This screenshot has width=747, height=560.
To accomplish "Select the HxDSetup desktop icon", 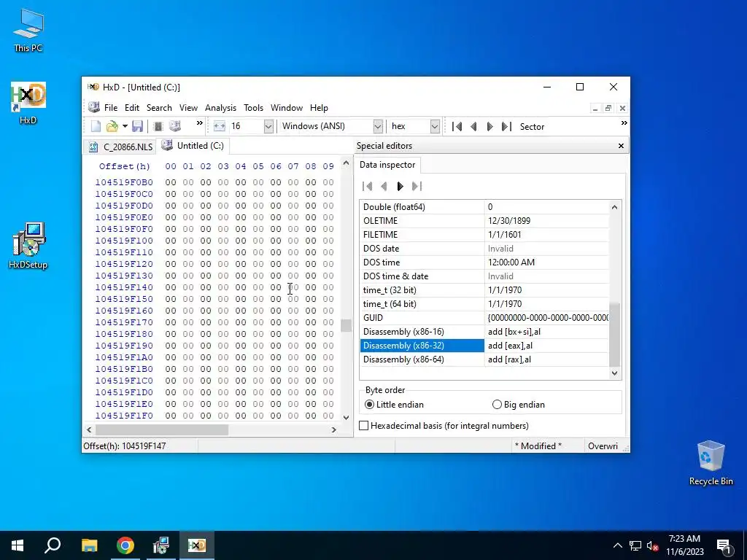I will point(28,246).
